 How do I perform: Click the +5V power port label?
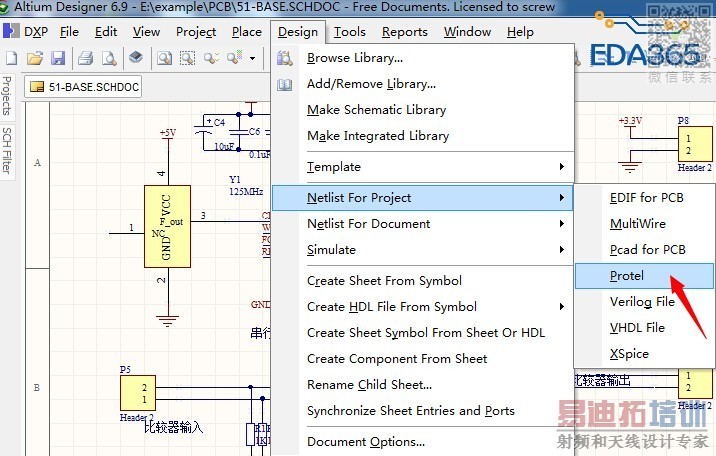click(x=168, y=133)
